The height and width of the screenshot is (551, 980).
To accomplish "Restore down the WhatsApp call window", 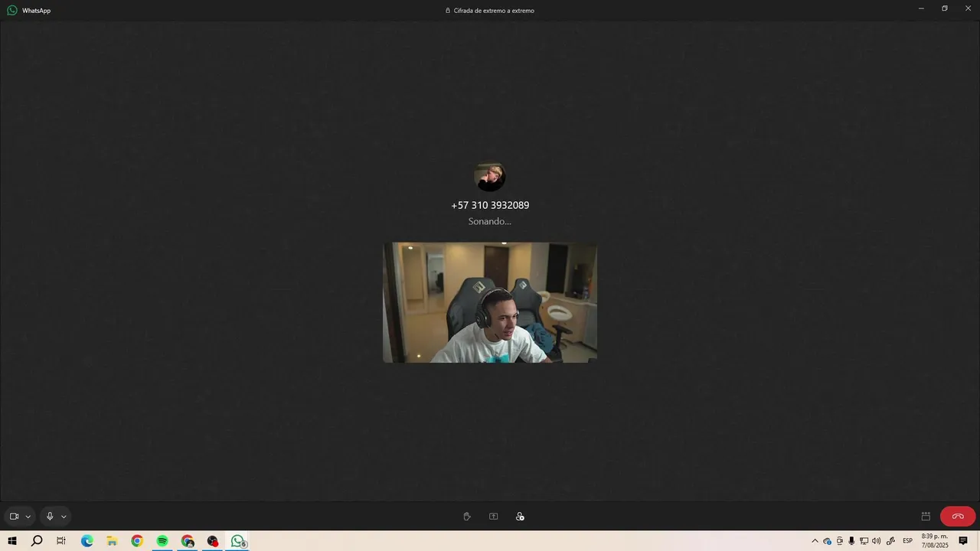I will (945, 8).
